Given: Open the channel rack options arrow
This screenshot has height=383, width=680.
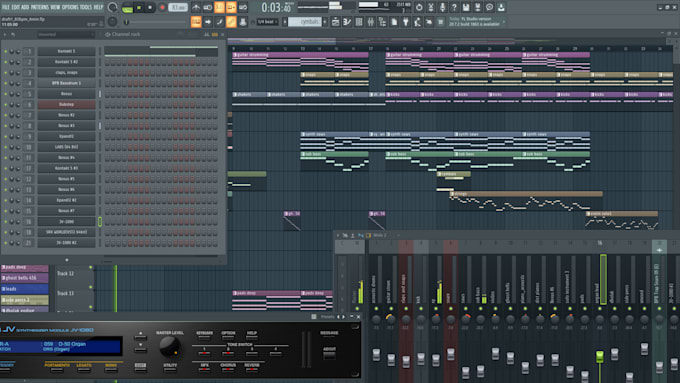Looking at the screenshot, I should tap(5, 34).
